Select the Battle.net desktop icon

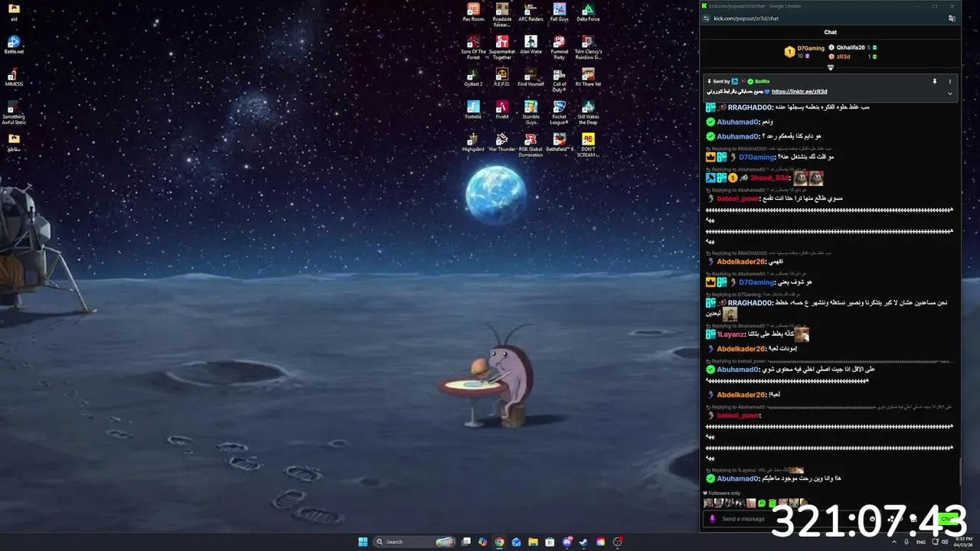click(x=14, y=45)
